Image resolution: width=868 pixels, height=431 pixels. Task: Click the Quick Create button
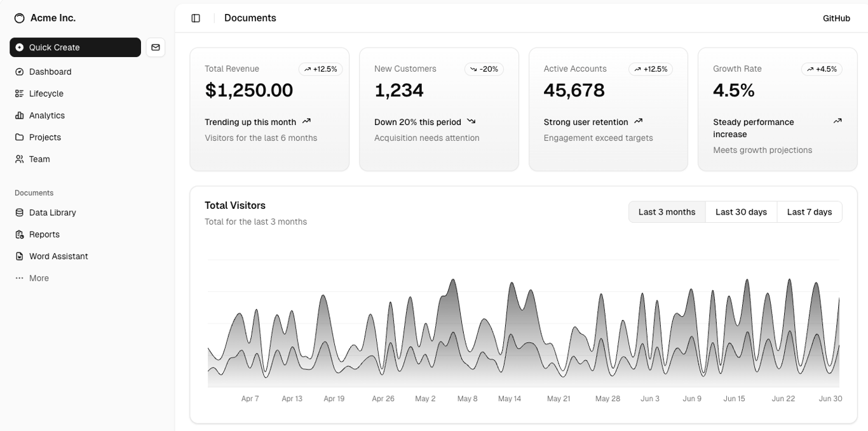point(75,48)
